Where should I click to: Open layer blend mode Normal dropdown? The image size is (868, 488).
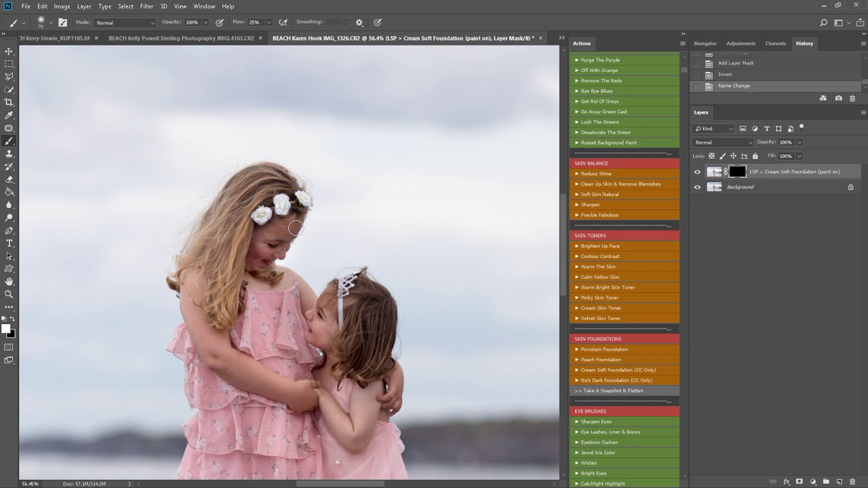(x=723, y=142)
